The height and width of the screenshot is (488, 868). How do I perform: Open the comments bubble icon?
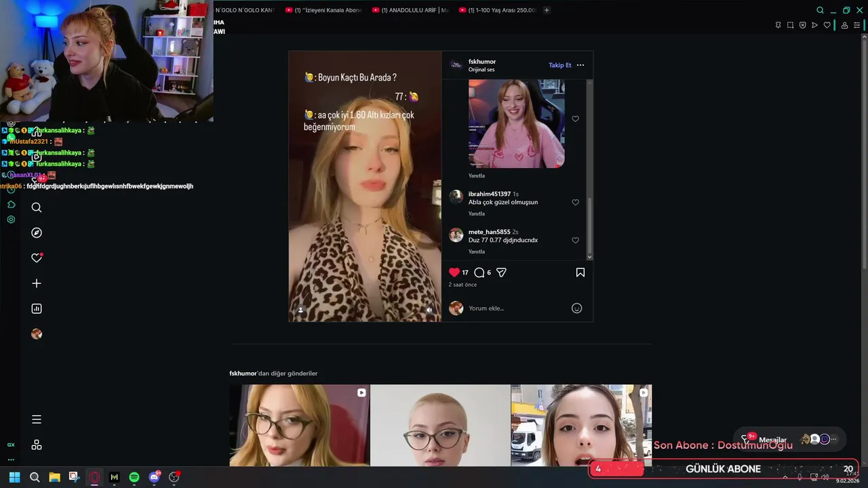point(479,272)
